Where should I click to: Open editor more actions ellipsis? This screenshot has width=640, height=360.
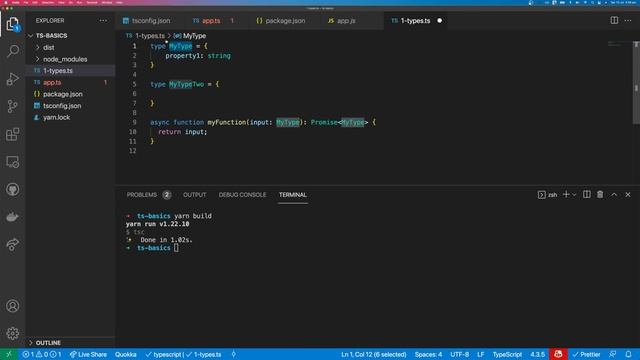coord(628,20)
